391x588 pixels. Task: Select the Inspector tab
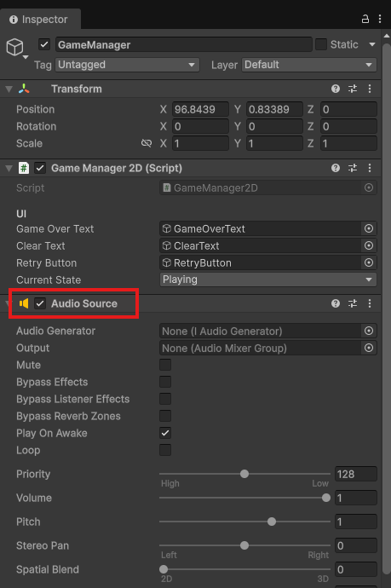[x=39, y=20]
